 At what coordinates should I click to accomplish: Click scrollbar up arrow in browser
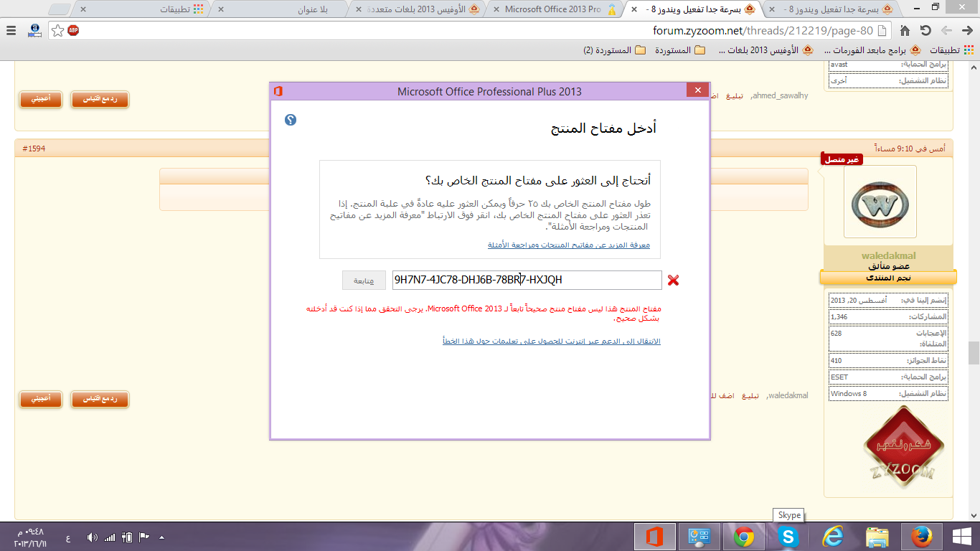tap(974, 67)
